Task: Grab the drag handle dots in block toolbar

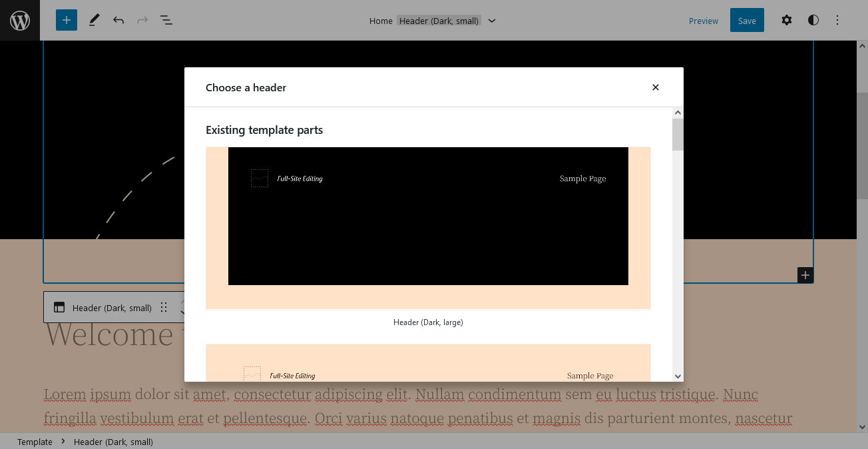Action: pos(164,307)
